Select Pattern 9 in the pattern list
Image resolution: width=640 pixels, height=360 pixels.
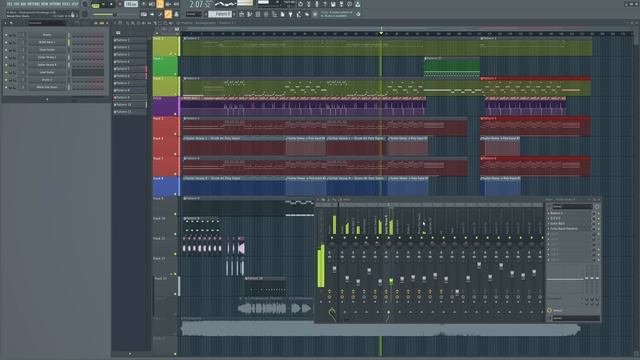coord(129,98)
